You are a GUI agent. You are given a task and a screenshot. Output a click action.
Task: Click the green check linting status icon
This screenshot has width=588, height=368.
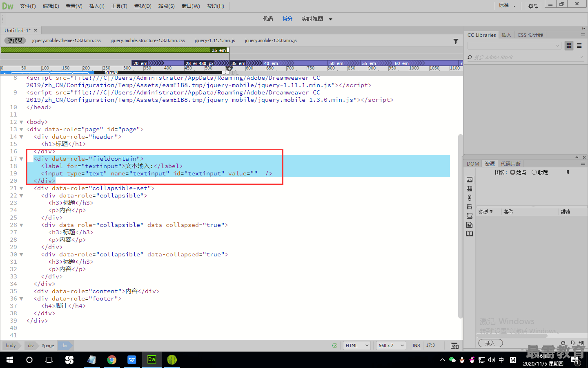pos(335,346)
